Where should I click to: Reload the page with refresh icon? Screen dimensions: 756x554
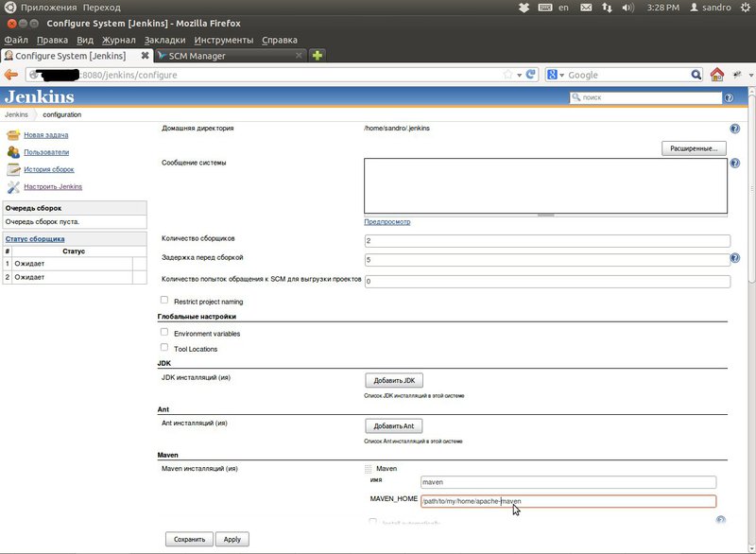tap(531, 75)
